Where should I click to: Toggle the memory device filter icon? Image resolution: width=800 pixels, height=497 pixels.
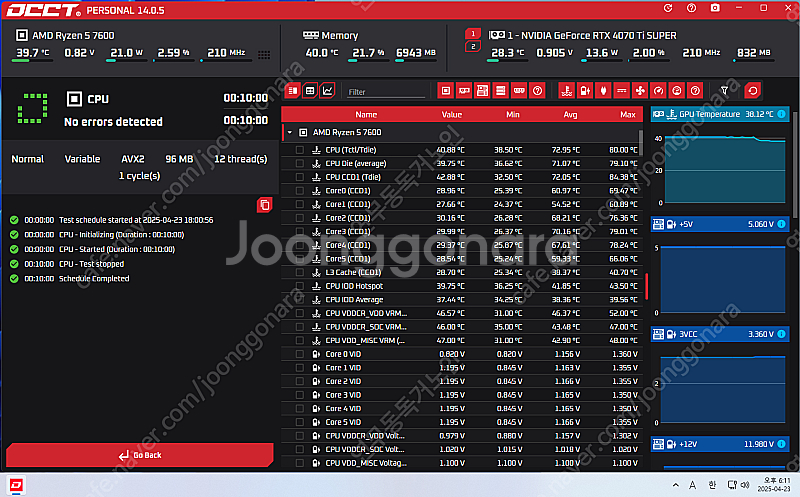click(x=519, y=91)
